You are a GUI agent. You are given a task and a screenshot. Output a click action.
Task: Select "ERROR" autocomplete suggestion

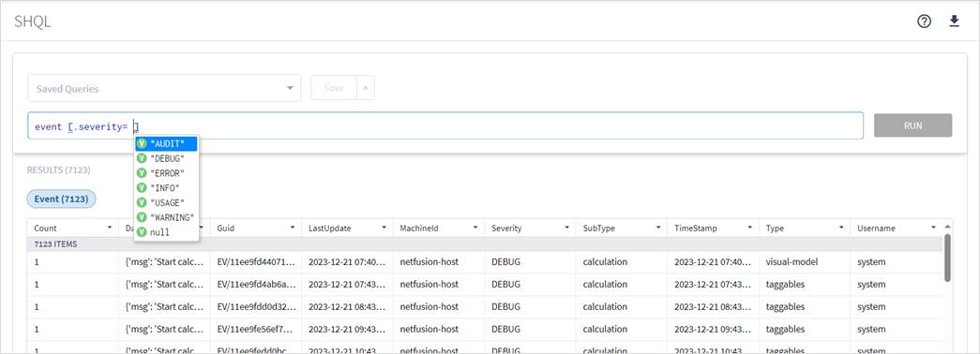click(x=166, y=173)
